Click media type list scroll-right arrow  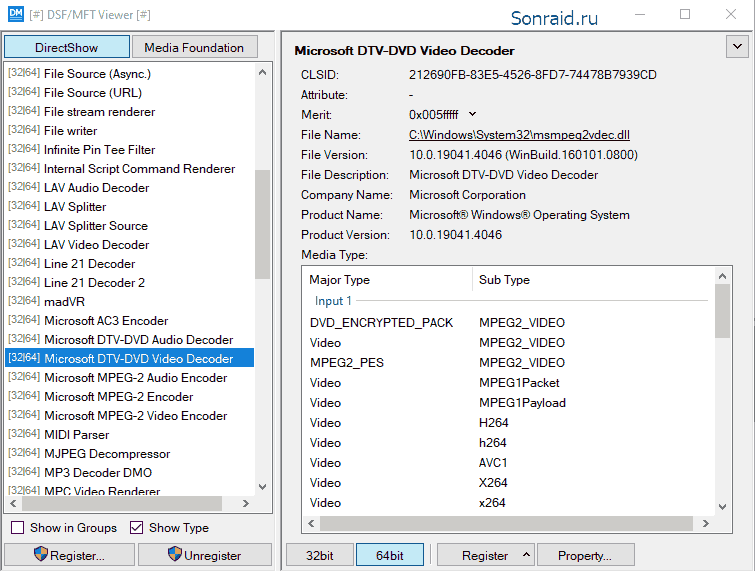click(x=706, y=523)
